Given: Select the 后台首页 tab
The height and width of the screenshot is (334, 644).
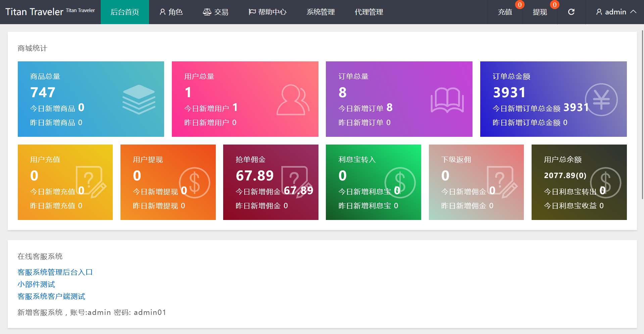Looking at the screenshot, I should coord(125,12).
